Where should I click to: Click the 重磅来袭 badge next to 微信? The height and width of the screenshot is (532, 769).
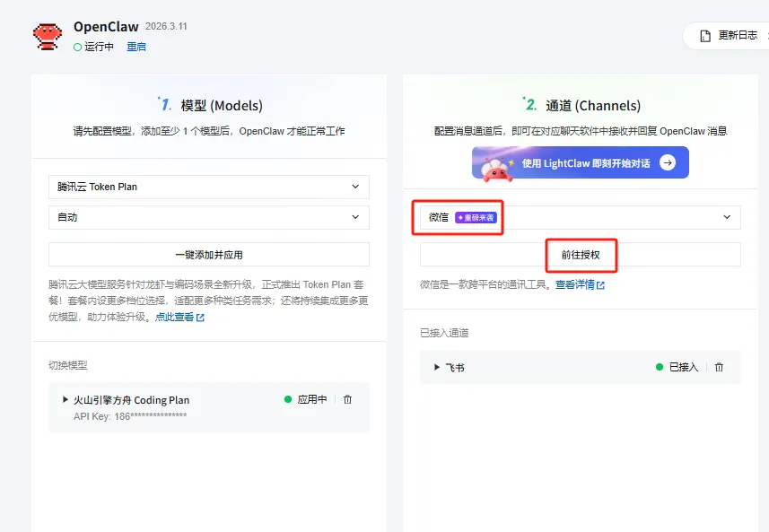pos(476,217)
